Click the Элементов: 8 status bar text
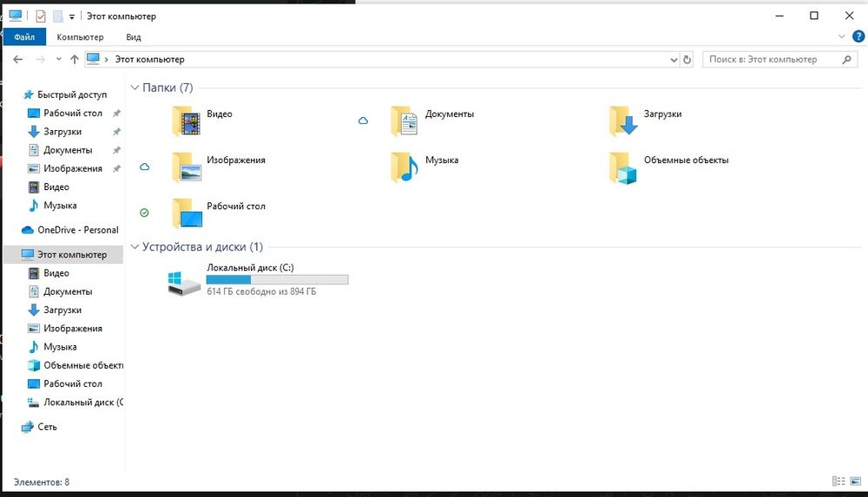 click(x=42, y=482)
